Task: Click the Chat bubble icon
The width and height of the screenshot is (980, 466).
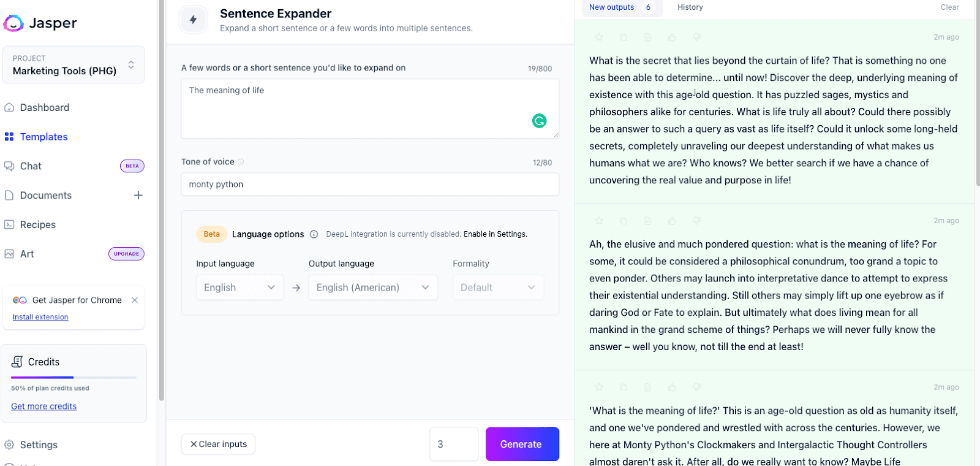Action: coord(9,166)
